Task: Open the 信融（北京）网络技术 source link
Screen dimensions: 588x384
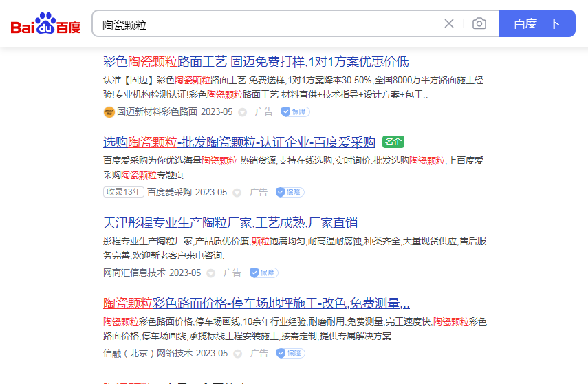Action: click(x=148, y=353)
